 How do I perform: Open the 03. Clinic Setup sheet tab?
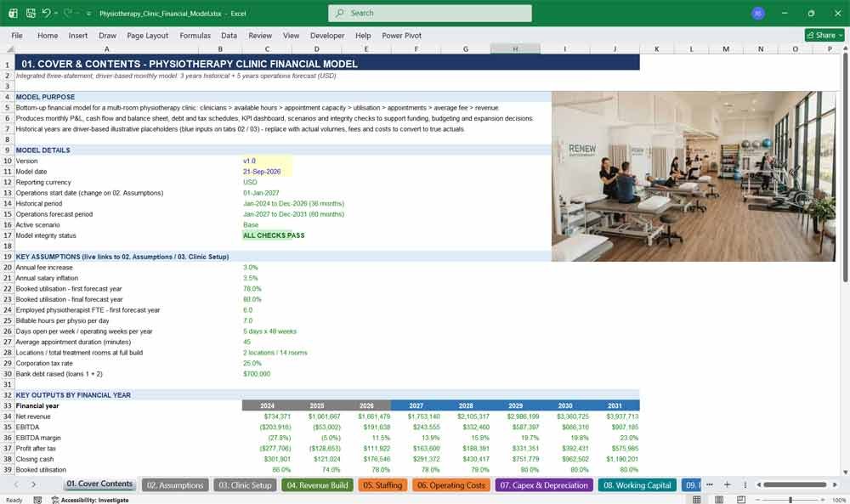(245, 485)
